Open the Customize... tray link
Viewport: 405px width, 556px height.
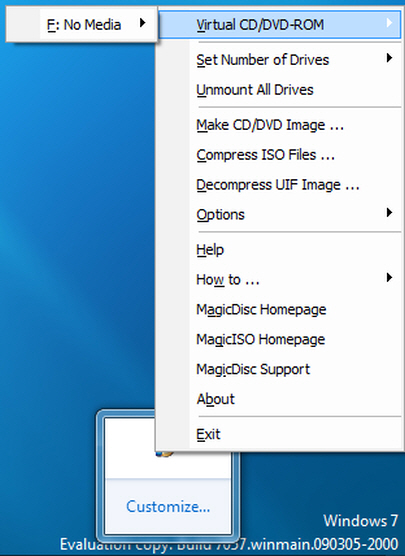168,506
